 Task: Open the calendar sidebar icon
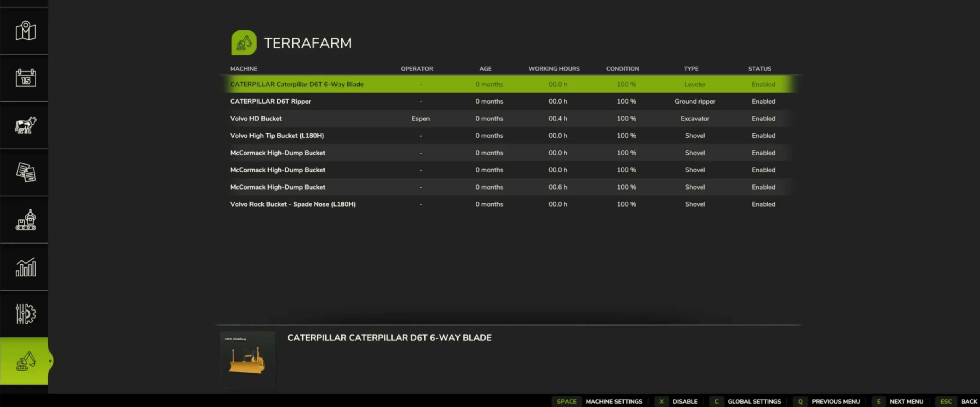click(x=25, y=78)
